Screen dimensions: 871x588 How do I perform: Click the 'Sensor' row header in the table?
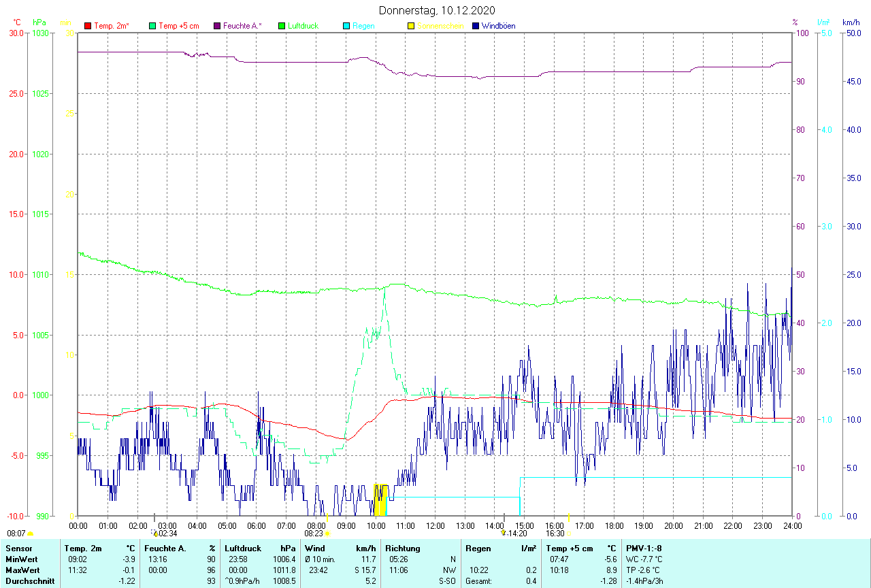pos(18,549)
